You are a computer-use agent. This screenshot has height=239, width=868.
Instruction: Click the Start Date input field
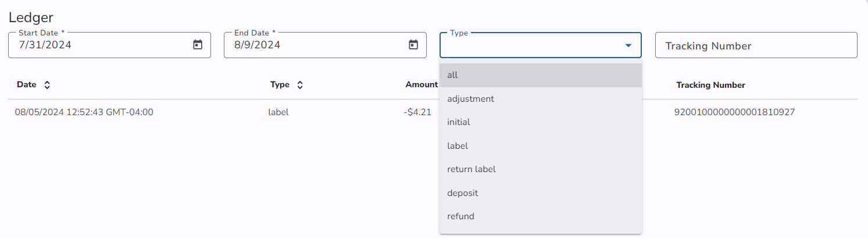[x=99, y=45]
